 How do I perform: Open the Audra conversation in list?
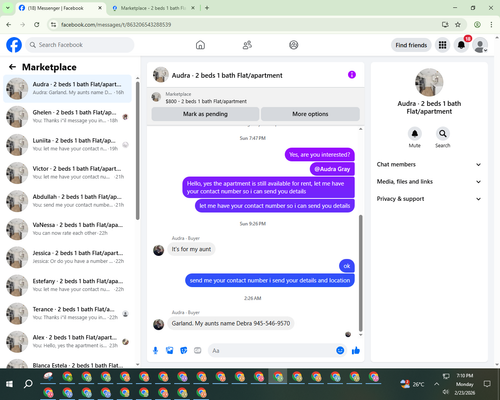tap(67, 89)
